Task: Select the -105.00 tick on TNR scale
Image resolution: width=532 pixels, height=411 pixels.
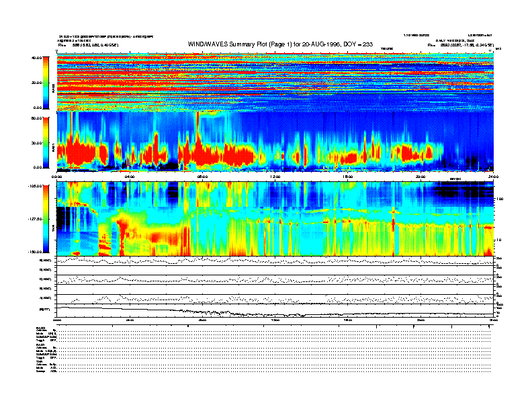Action: [35, 186]
